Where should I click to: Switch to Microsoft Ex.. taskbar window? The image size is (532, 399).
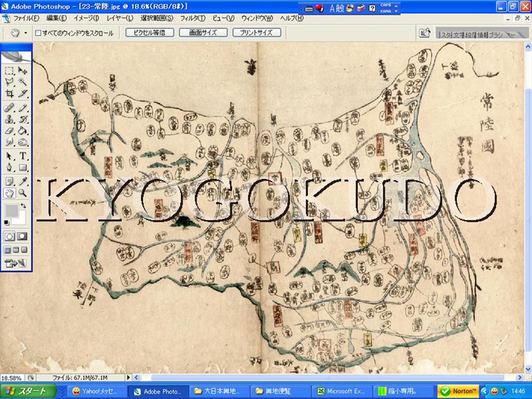[x=342, y=391]
